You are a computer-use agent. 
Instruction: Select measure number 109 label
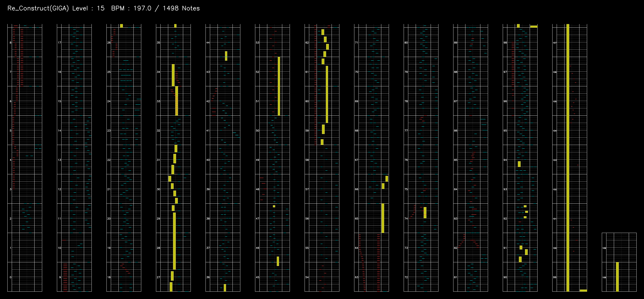tap(604, 248)
